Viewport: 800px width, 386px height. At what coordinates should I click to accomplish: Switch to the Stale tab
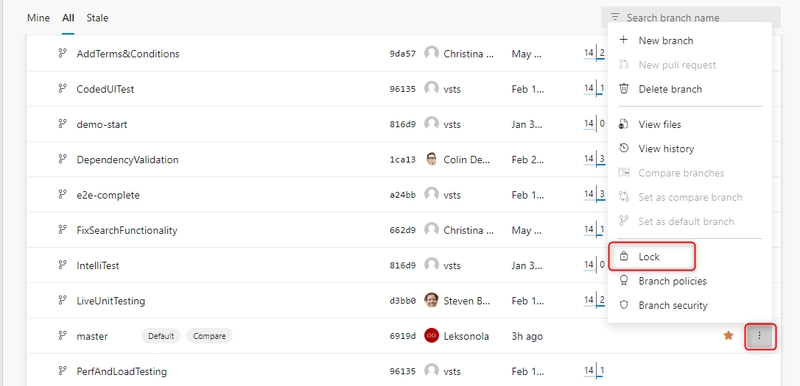pos(97,18)
